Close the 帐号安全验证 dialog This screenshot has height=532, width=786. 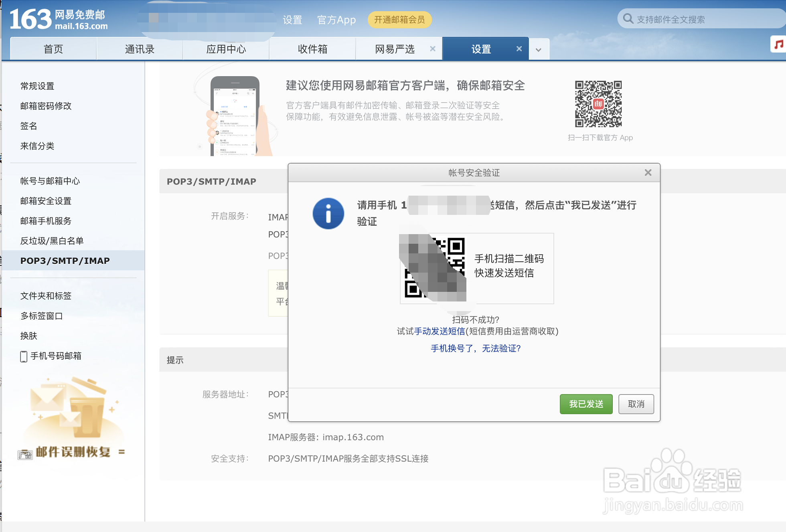coord(648,172)
